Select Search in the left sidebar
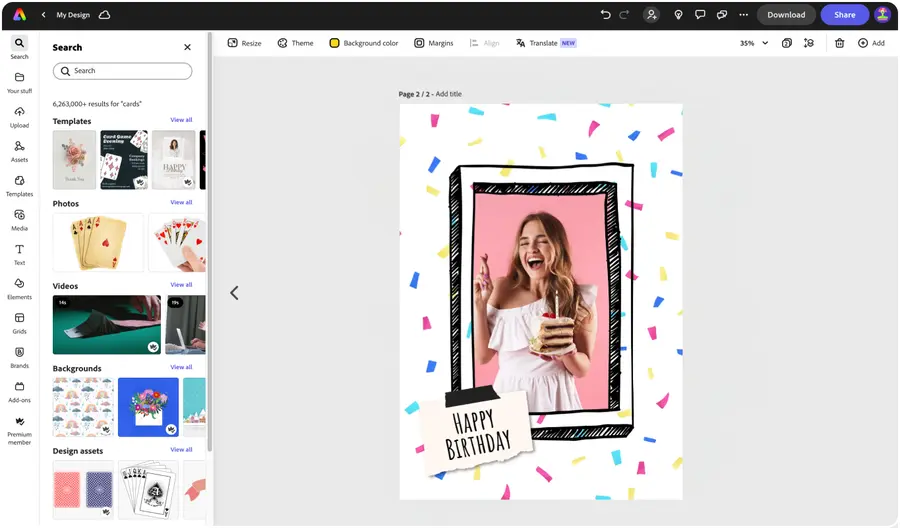 [20, 48]
